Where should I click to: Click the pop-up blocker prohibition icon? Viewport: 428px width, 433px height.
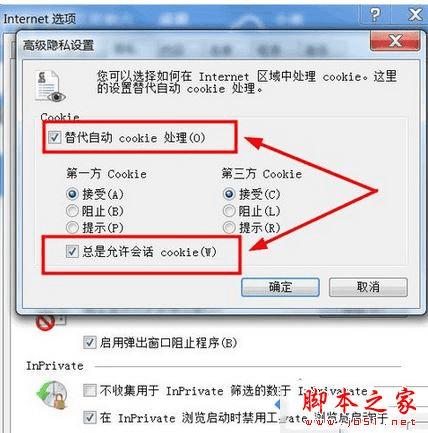[x=45, y=322]
